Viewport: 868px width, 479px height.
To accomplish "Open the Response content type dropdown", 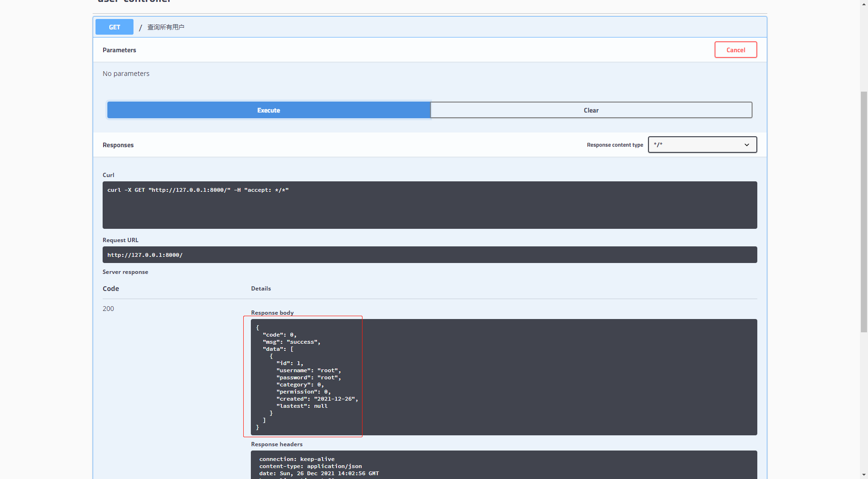I will 702,145.
